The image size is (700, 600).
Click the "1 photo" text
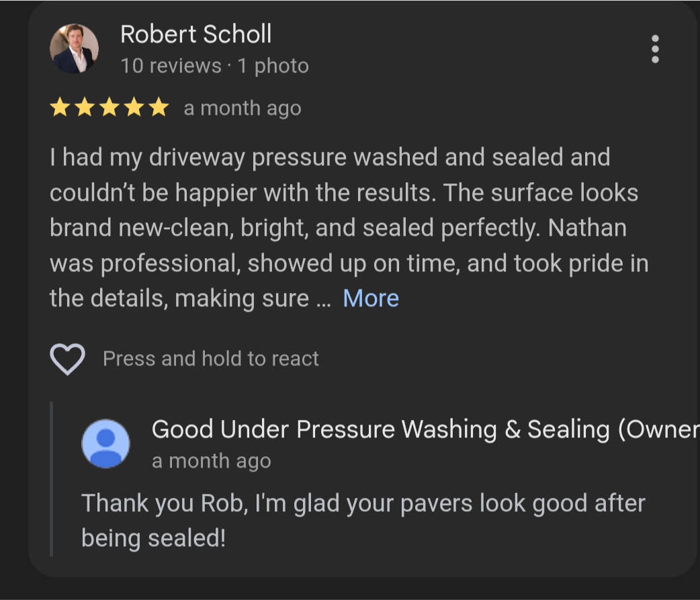[x=273, y=66]
